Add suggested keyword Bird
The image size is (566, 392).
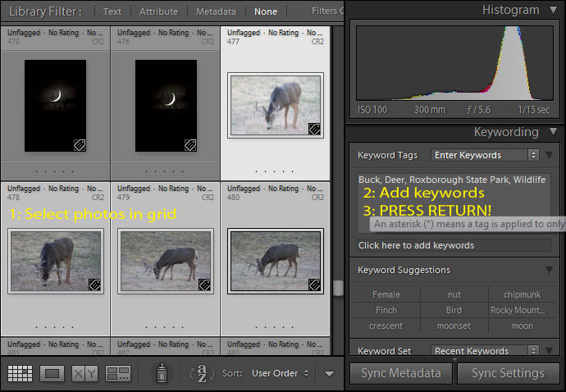tap(454, 310)
